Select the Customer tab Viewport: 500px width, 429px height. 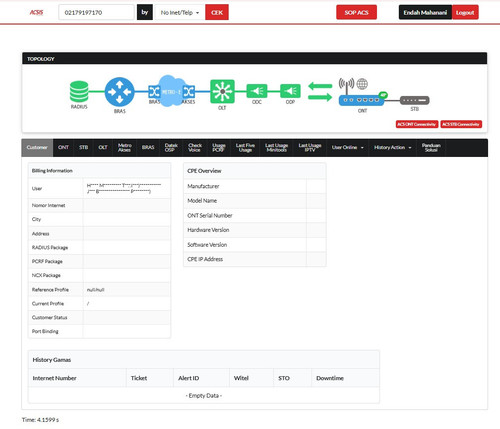pos(37,147)
